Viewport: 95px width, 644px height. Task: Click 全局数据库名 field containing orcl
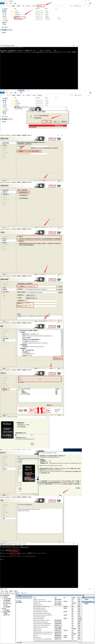tap(42, 301)
